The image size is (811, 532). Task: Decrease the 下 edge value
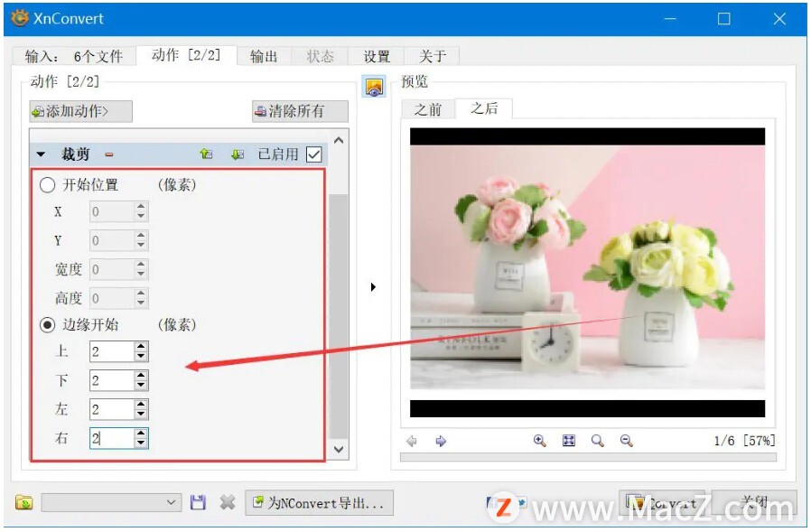[141, 386]
